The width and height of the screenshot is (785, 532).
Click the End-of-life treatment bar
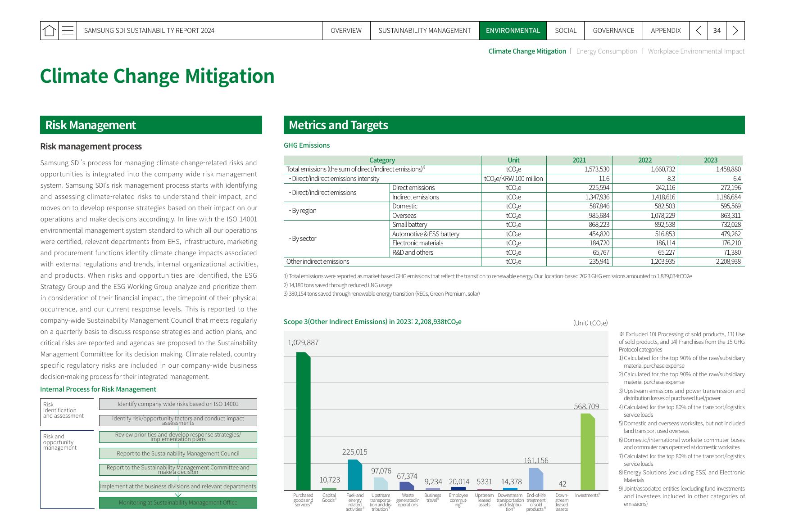[x=536, y=479]
